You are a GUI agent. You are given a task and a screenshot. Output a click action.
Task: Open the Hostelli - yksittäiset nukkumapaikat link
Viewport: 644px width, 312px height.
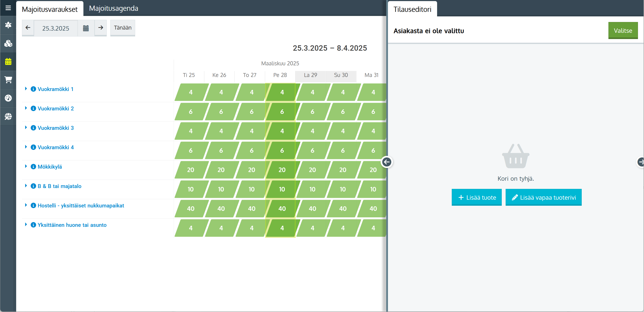(x=81, y=206)
